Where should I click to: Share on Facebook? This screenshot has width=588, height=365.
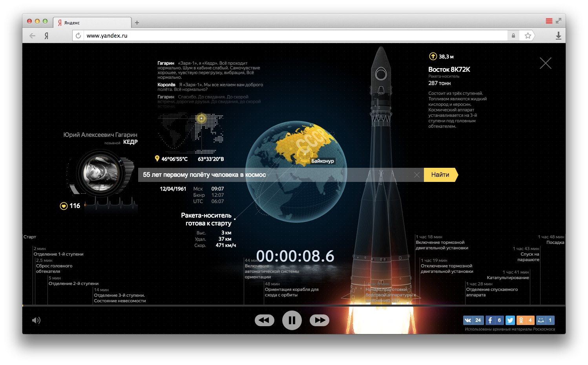click(495, 320)
